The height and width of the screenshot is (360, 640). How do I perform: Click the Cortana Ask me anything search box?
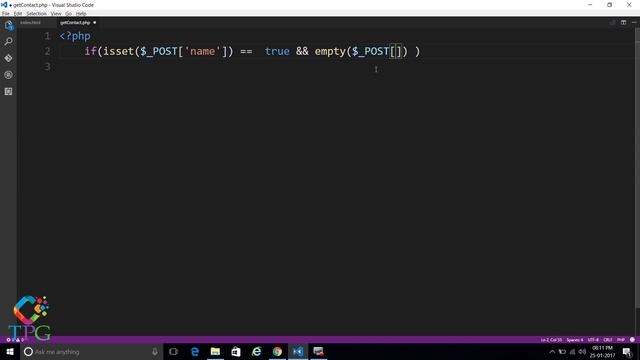pos(91,351)
